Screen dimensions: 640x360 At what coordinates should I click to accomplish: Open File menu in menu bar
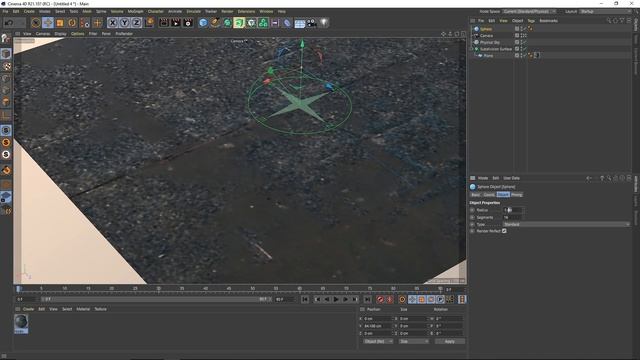pyautogui.click(x=5, y=11)
